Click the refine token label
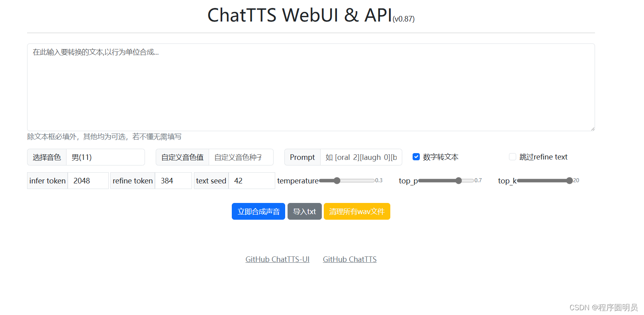Viewport: 644px width, 315px height. [133, 181]
